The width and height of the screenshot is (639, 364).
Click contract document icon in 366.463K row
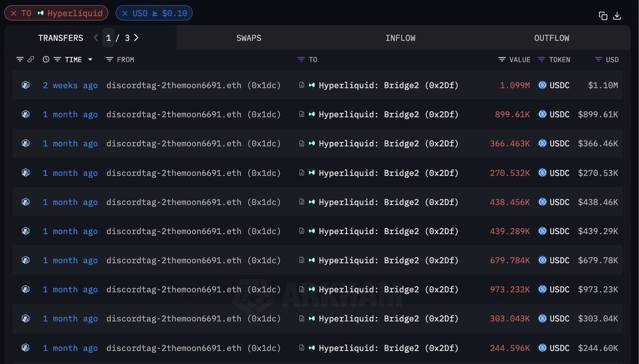point(302,143)
